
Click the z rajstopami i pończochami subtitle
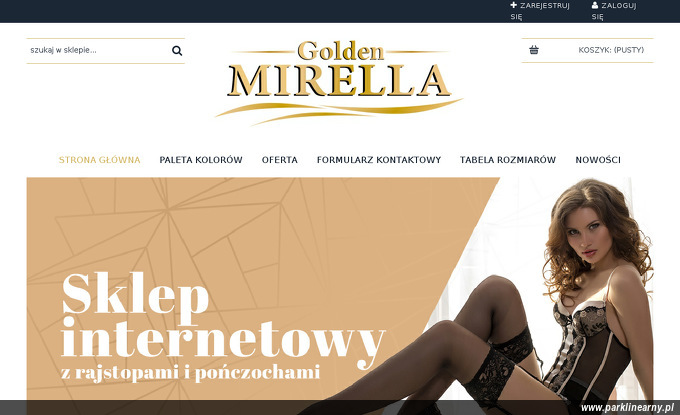pos(191,373)
